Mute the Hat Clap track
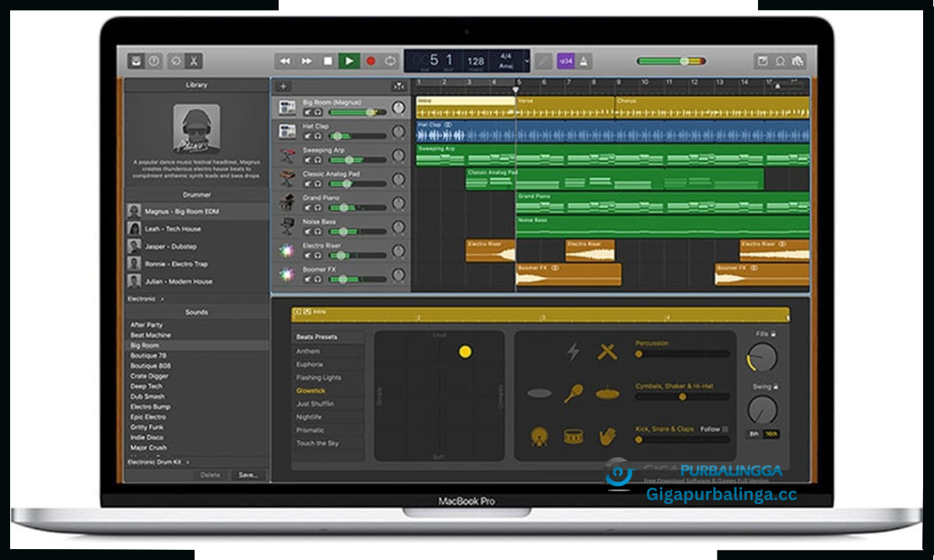 tap(307, 136)
